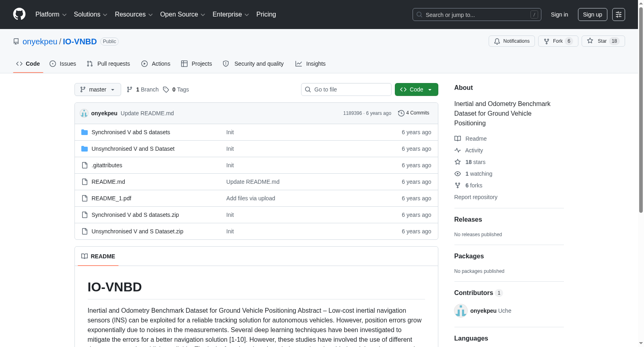Open onyekpeu contributor avatar
This screenshot has width=644, height=347.
461,311
